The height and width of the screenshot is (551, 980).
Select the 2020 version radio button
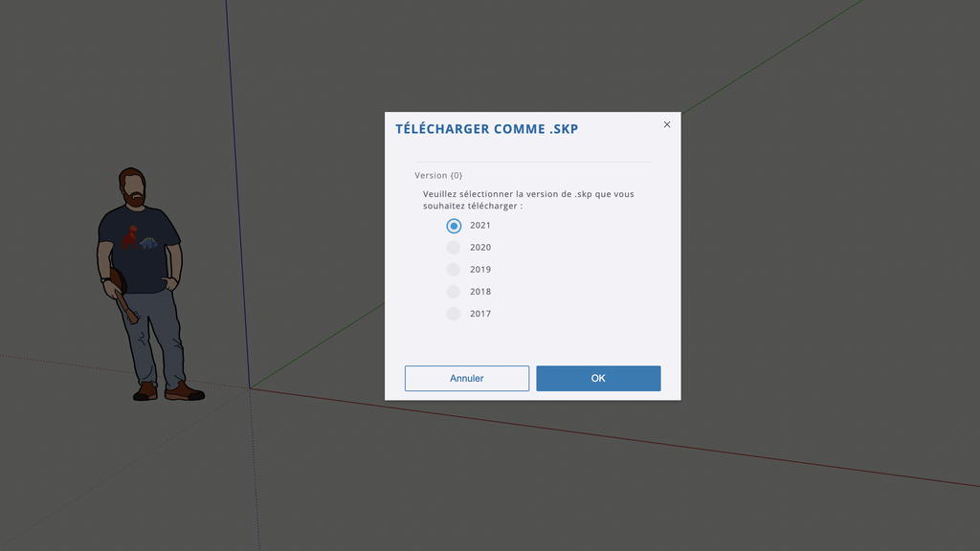point(453,248)
